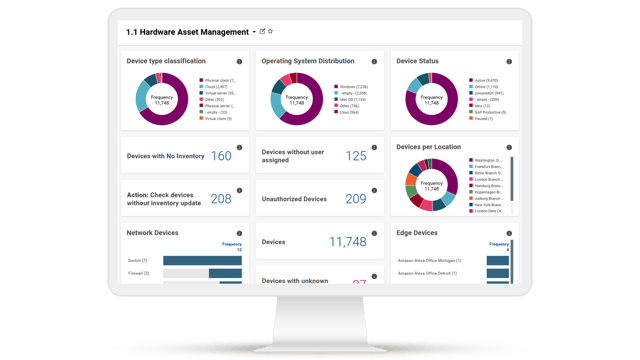Toggle SAP Productive legend entry
Viewport: 640px width, 360px height.
[x=488, y=112]
